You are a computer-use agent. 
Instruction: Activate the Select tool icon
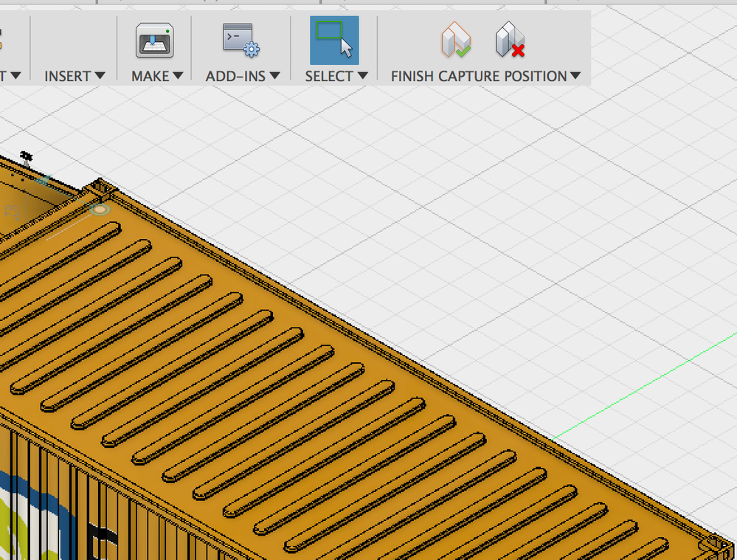tap(334, 41)
